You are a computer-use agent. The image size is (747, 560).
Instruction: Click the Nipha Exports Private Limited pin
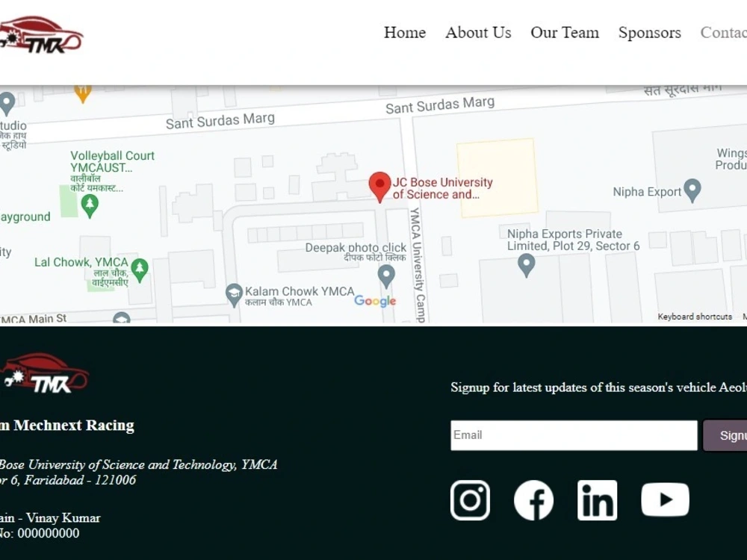[x=526, y=266]
